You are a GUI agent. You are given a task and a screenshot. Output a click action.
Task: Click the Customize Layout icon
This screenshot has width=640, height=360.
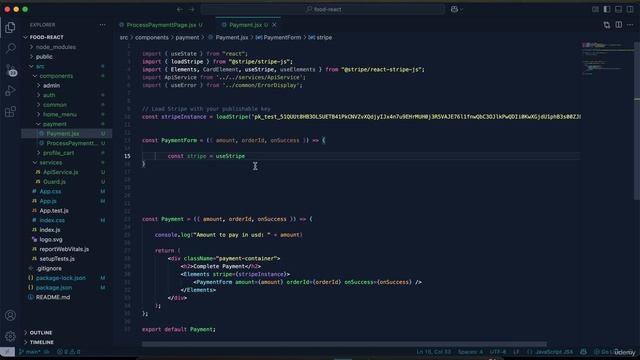[595, 9]
